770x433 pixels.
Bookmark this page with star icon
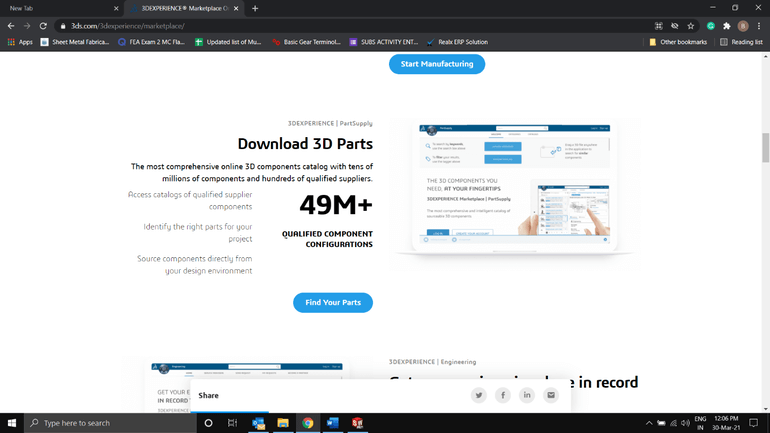pyautogui.click(x=690, y=26)
